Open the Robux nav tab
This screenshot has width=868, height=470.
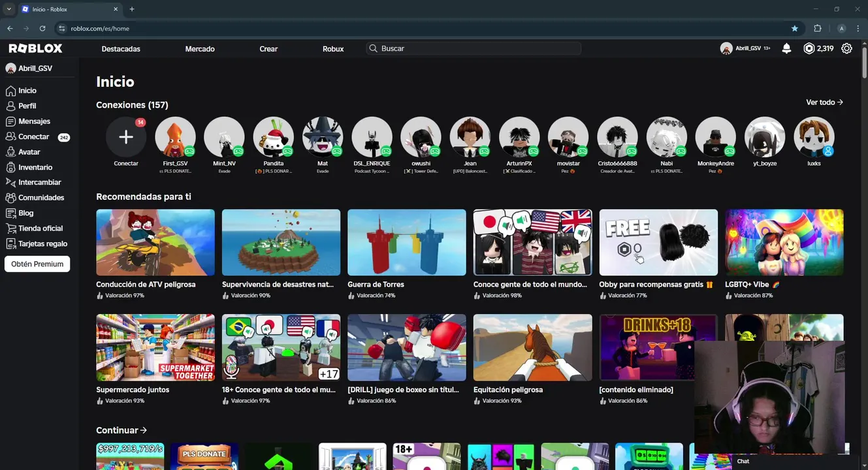coord(333,49)
